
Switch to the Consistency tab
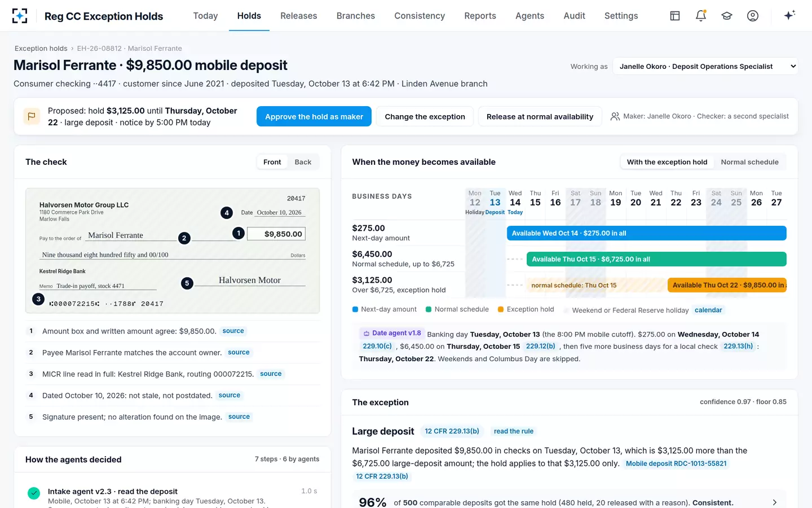point(420,16)
